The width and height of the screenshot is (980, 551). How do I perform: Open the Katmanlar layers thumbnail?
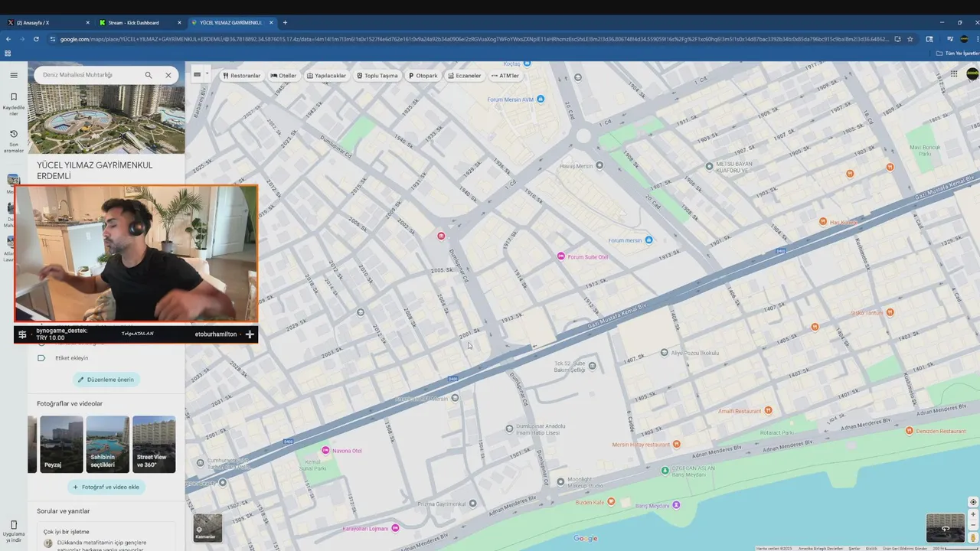pos(207,527)
